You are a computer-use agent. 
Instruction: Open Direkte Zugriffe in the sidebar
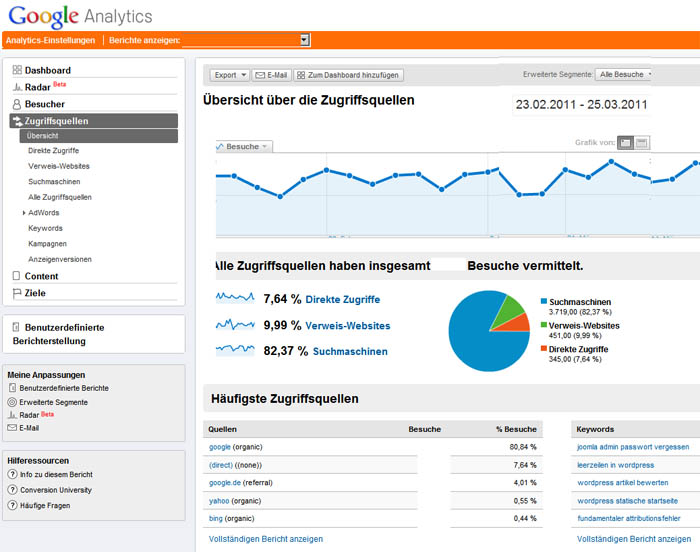click(x=54, y=151)
